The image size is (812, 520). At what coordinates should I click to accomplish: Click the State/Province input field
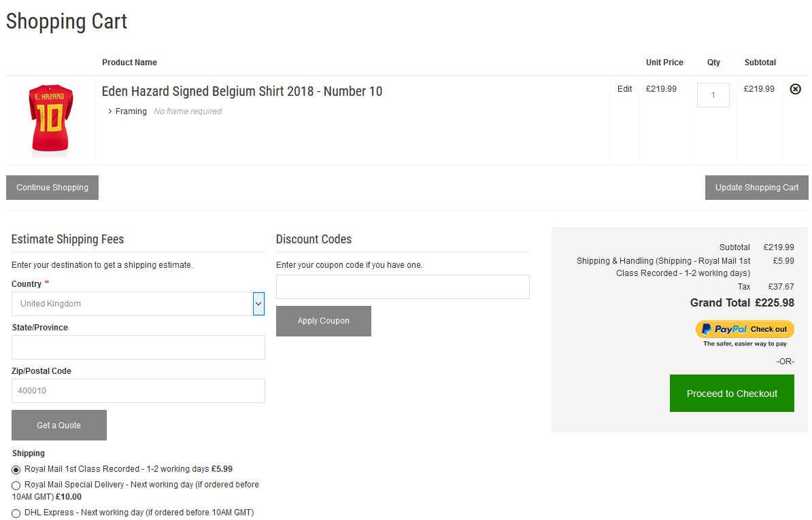tap(138, 347)
